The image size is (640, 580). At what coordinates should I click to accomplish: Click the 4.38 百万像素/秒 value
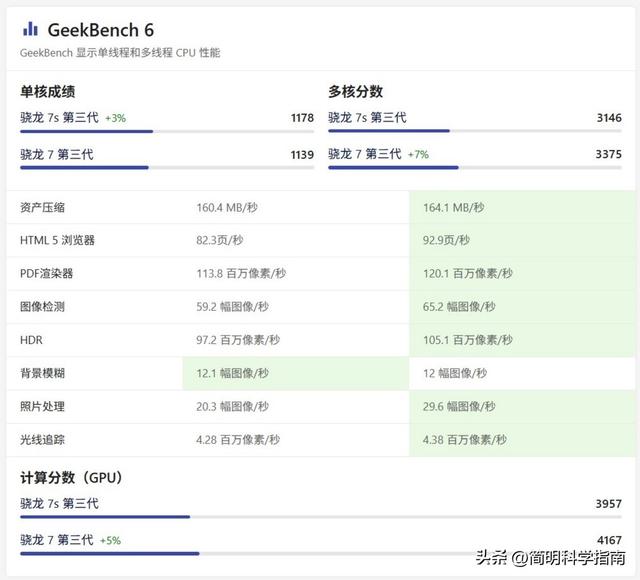point(465,440)
